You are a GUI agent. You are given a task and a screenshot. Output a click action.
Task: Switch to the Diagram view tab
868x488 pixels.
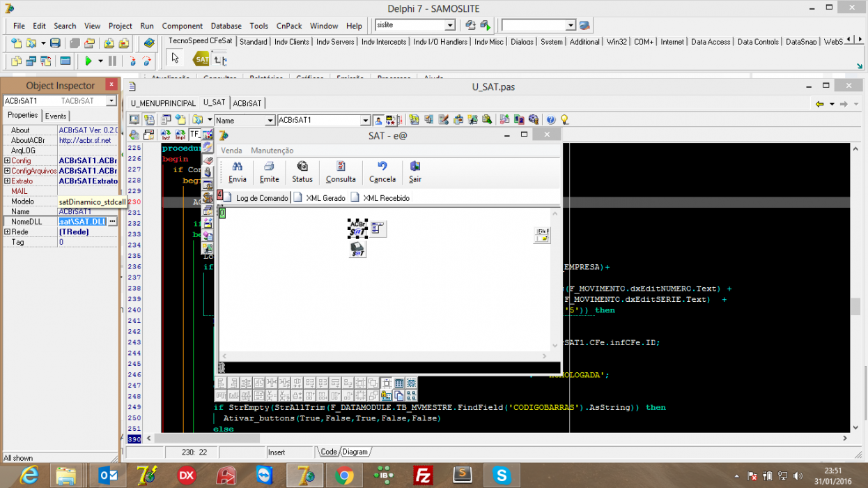click(x=355, y=452)
